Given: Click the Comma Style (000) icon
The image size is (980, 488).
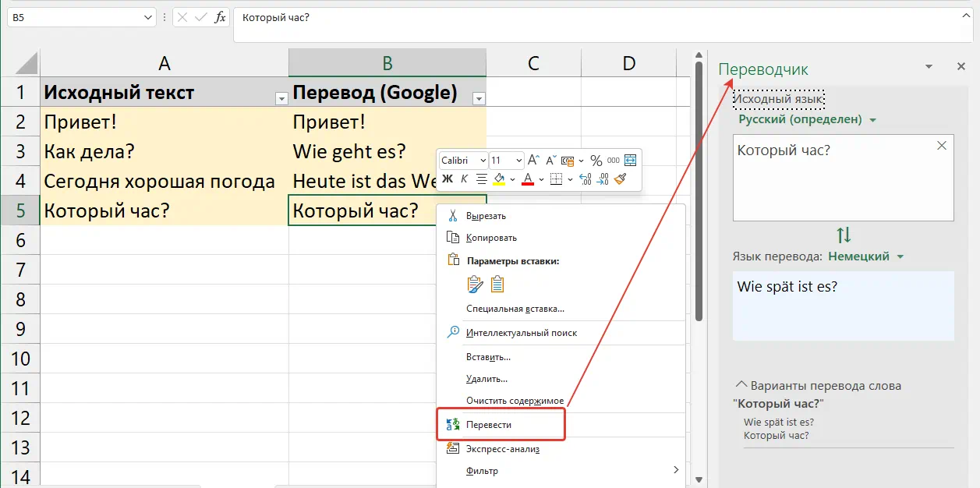Looking at the screenshot, I should [612, 160].
